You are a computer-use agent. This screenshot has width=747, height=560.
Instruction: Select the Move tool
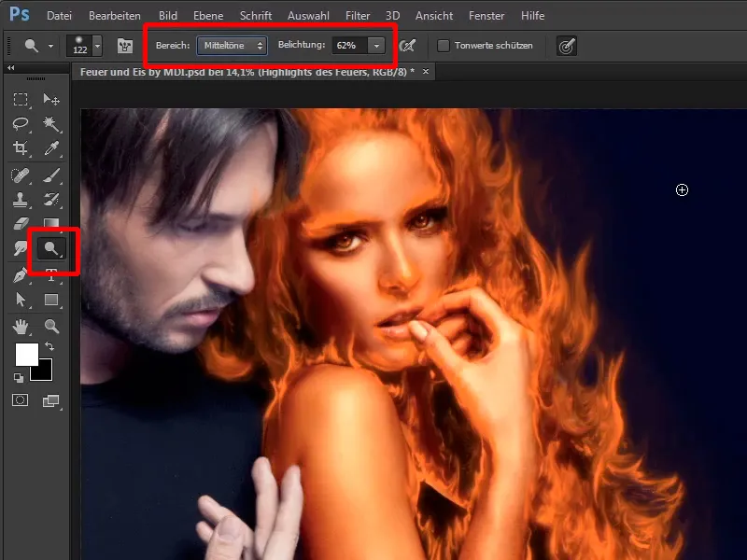(51, 99)
